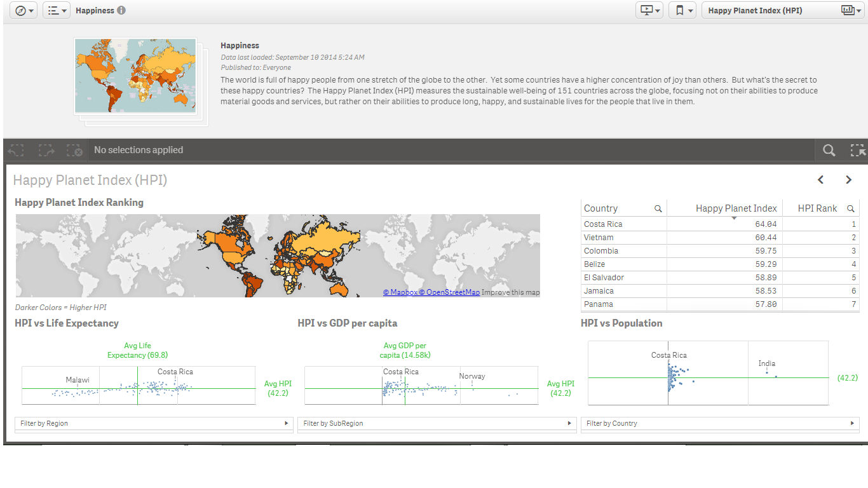Viewport: 868px width, 488px height.
Task: Click the HPI vs Life Expectancy title
Action: pyautogui.click(x=67, y=323)
